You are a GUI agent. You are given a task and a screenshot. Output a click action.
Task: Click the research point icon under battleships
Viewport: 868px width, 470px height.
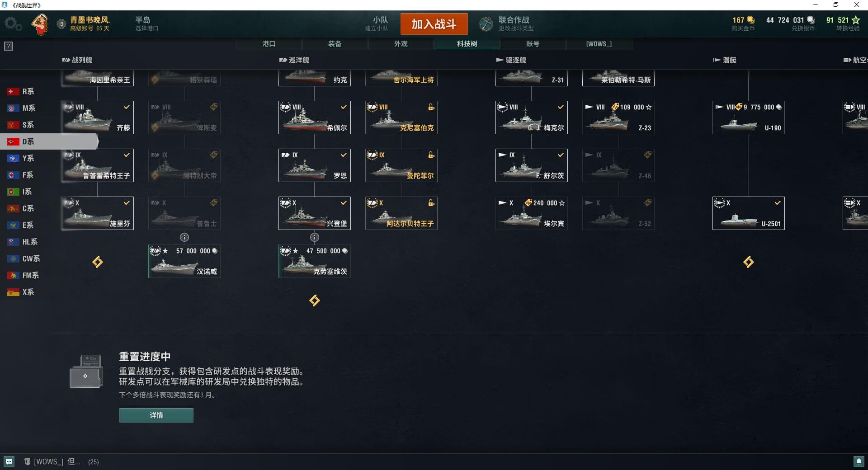pos(98,262)
